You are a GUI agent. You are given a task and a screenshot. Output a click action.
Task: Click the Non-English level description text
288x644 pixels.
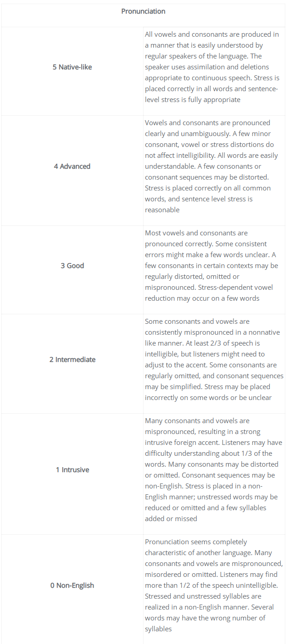point(214,585)
